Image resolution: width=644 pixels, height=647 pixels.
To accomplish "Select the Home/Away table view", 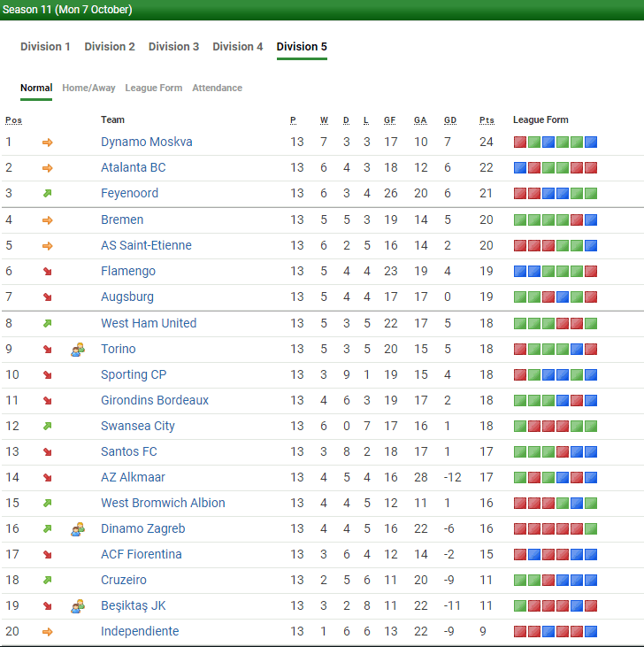I will point(88,89).
